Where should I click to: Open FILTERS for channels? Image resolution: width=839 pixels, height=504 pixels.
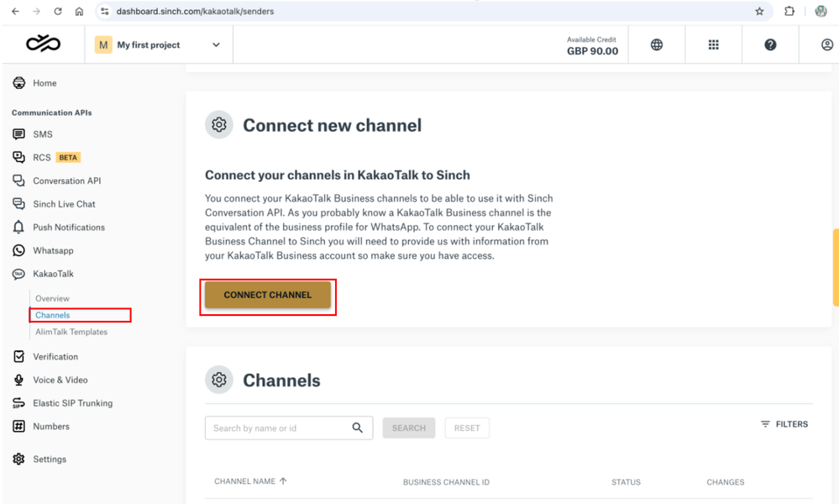point(784,423)
